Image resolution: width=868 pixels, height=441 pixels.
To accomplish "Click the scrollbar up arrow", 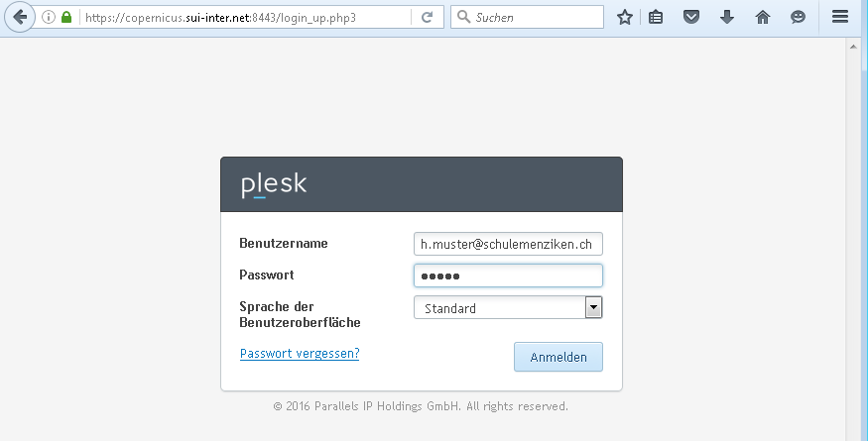I will (x=853, y=47).
